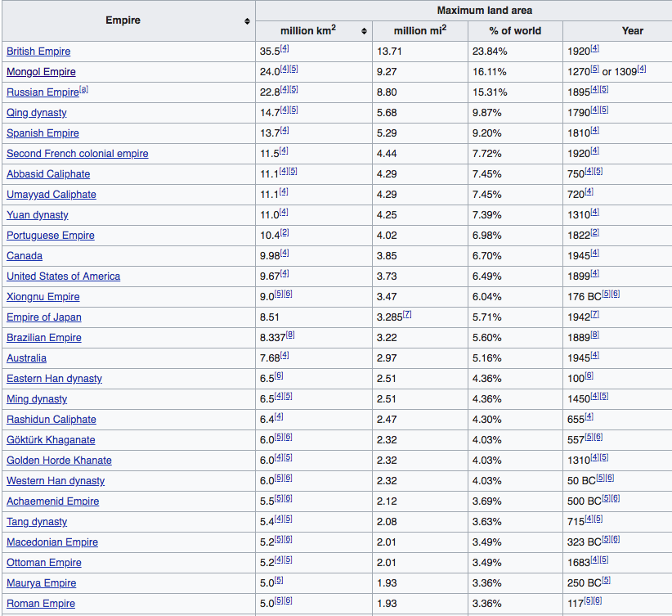Open the Achaemenid Empire link

point(52,501)
